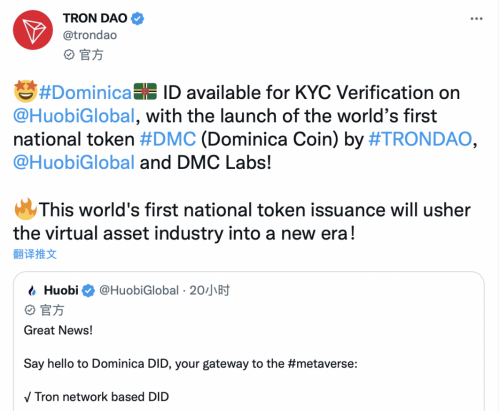Click the Huobi flame logo avatar
Screen dimensions: 500x411
click(x=32, y=291)
